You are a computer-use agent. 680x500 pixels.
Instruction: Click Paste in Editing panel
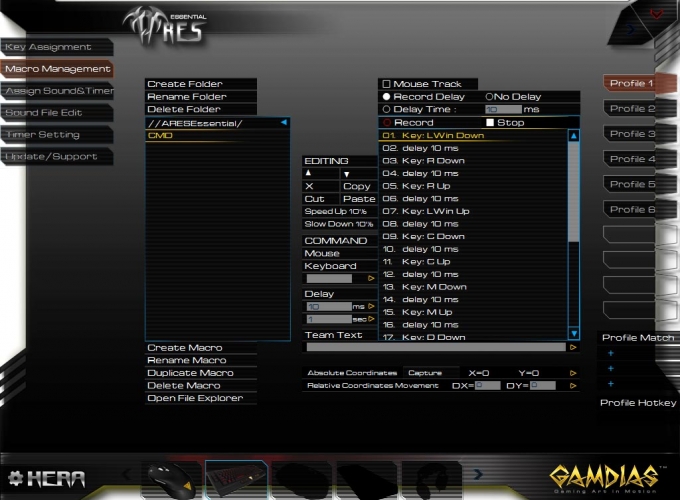[x=359, y=199]
